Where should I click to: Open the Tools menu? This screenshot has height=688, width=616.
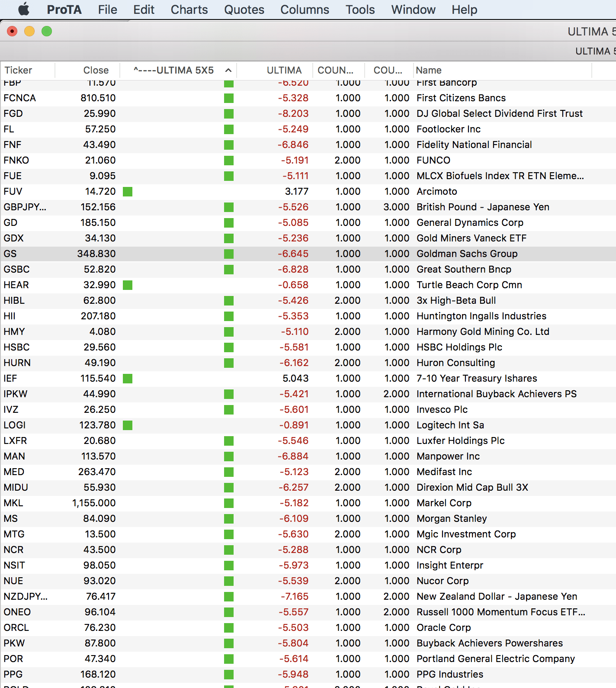coord(360,10)
